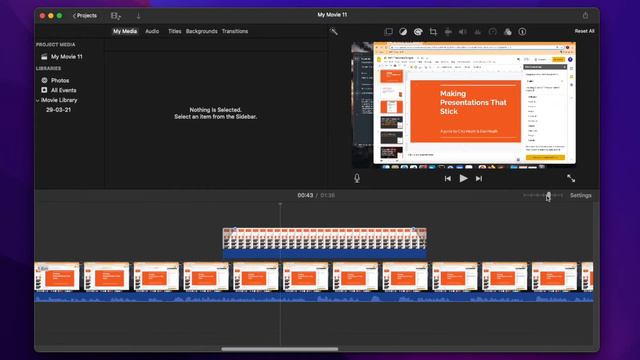This screenshot has height=360, width=640.
Task: Click the timeline zoom slider handle
Action: pyautogui.click(x=549, y=196)
